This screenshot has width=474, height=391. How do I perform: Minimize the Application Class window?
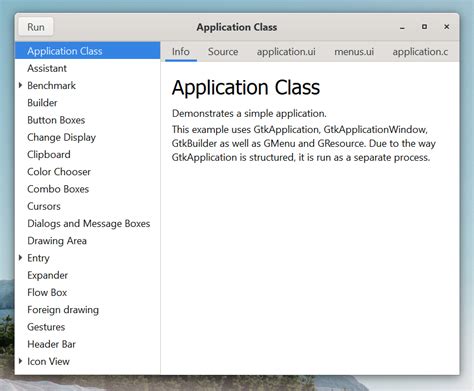pos(402,27)
